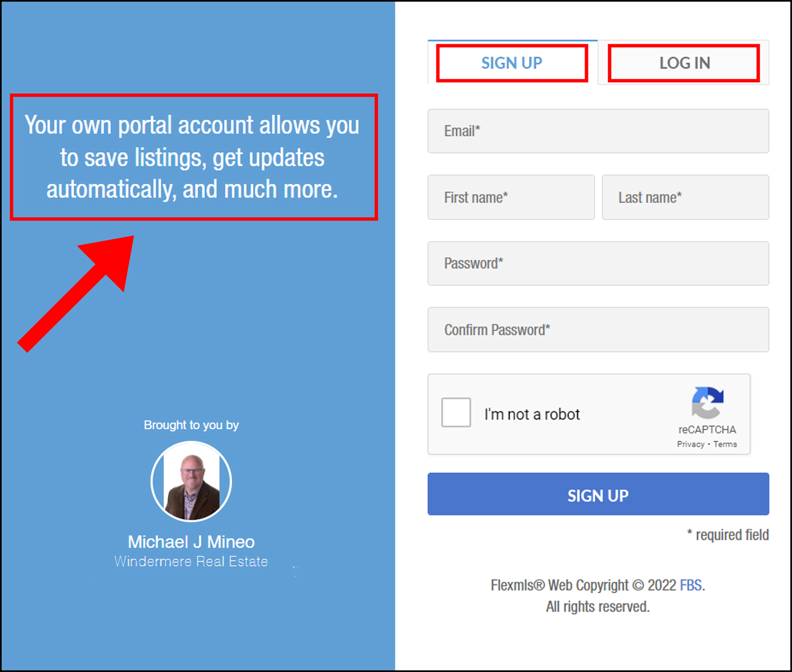Check the I'm not a robot box
This screenshot has height=672, width=792.
(456, 412)
